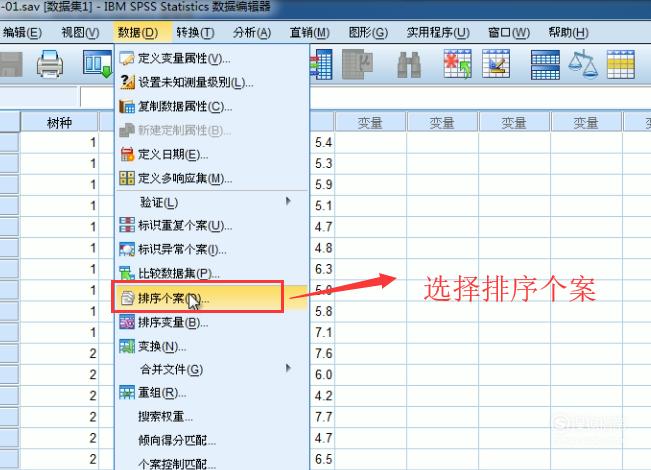Click the Save disk toolbar icon
Viewport: 651px width, 470px height.
click(x=10, y=64)
